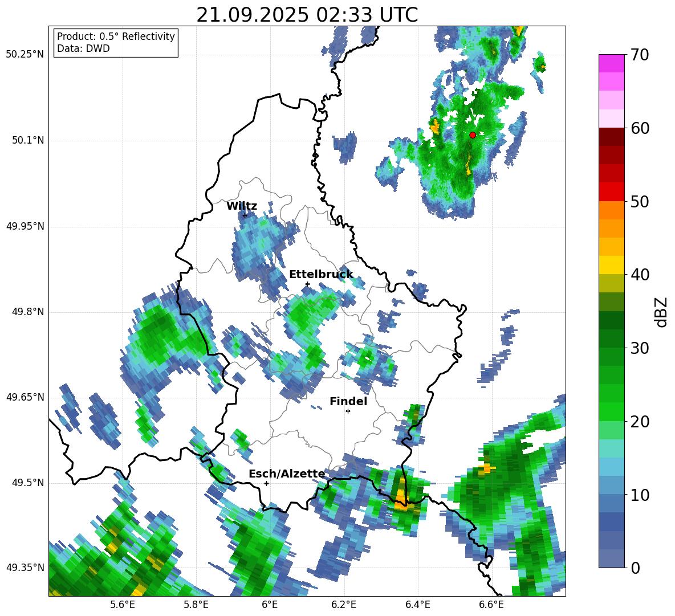Click the 'Data: DWD' text

tap(83, 48)
